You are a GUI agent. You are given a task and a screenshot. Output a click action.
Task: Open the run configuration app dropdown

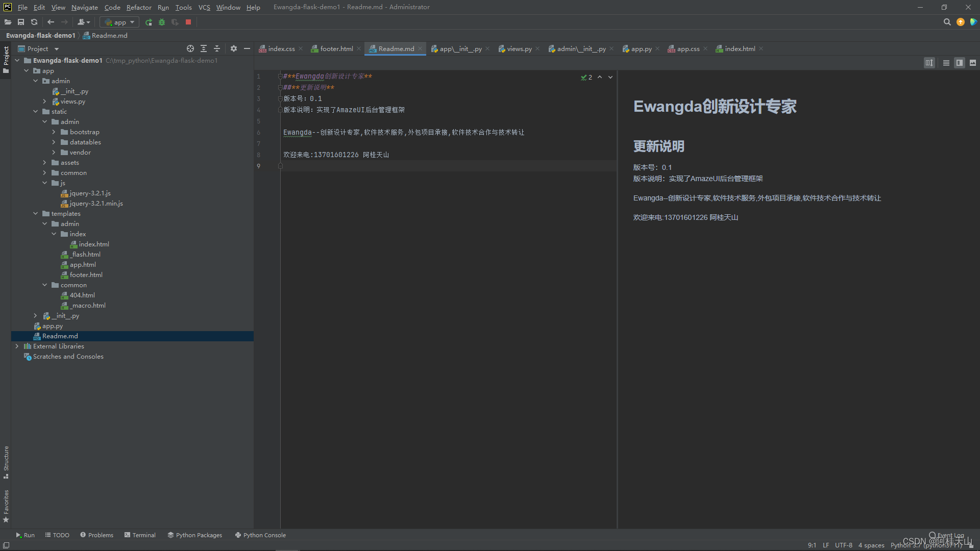(x=119, y=22)
